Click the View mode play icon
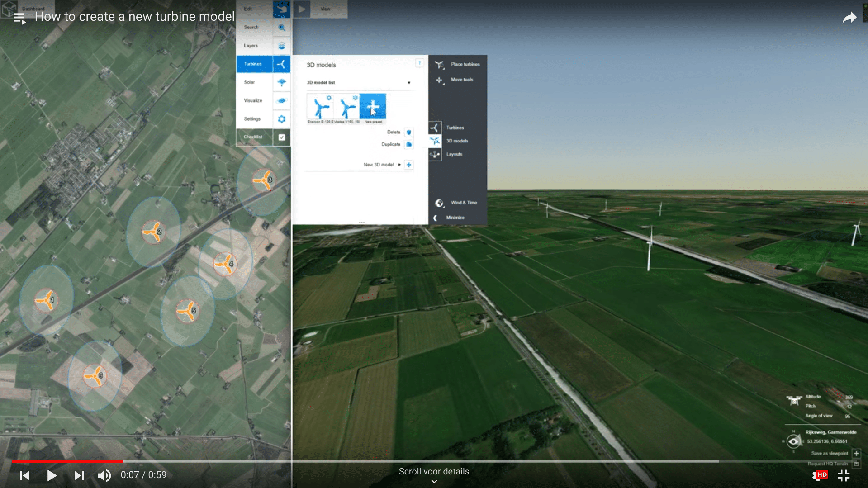 (302, 9)
